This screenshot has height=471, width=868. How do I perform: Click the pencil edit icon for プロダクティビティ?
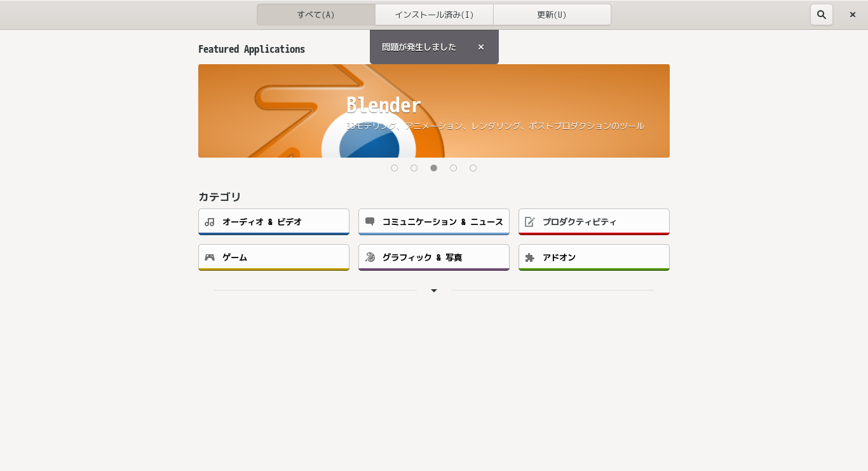click(530, 222)
